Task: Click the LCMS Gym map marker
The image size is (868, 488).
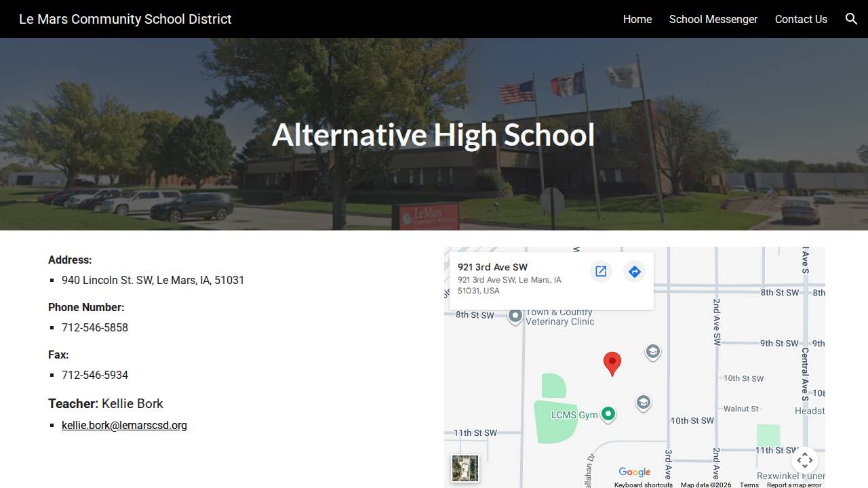Action: coord(608,412)
